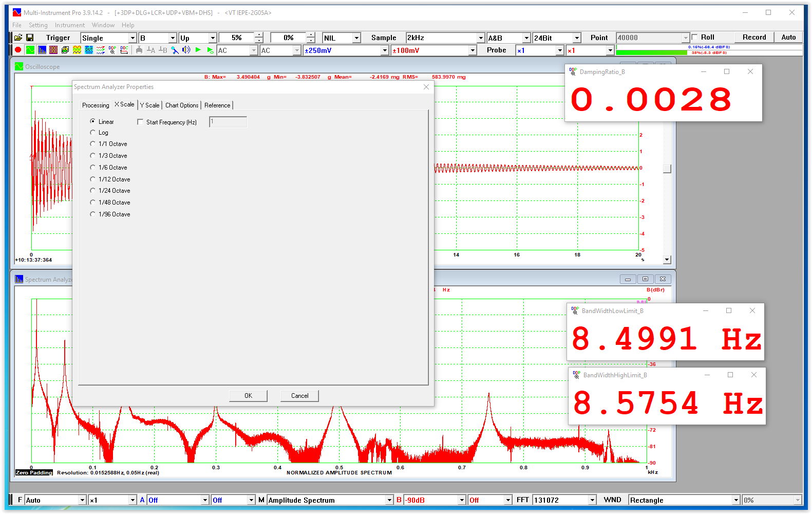Click the Record button

[754, 37]
